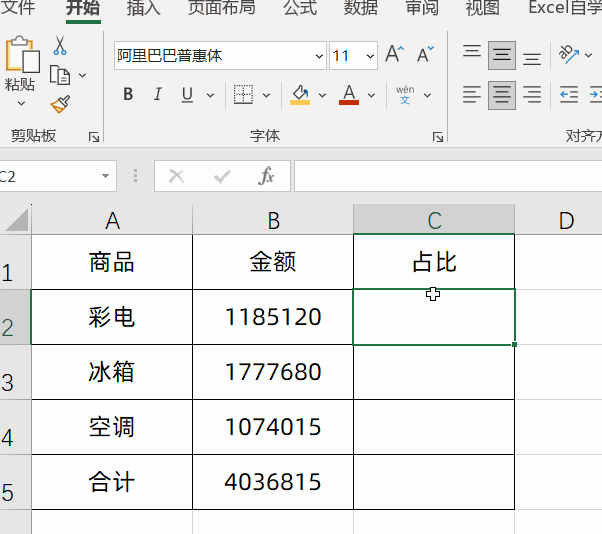Expand font color palette arrow
Screen dimensions: 602x534
371,95
